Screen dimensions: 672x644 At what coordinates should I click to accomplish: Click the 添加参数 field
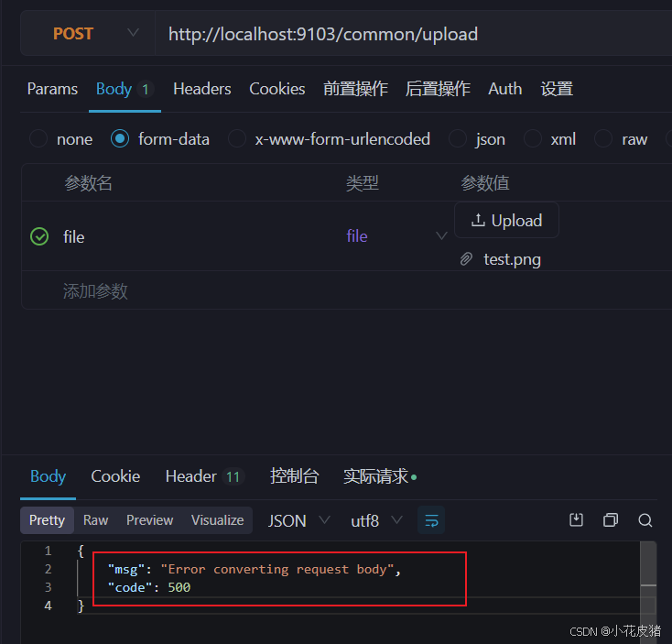click(x=95, y=291)
